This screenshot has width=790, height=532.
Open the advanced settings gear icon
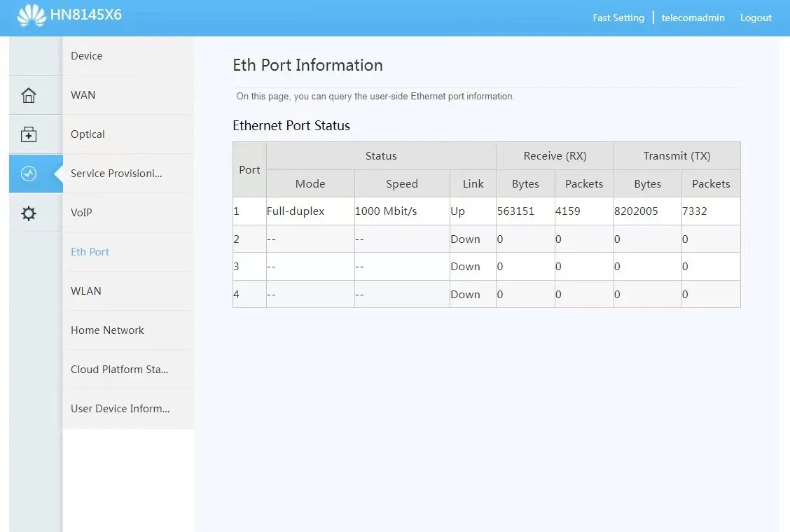tap(29, 213)
